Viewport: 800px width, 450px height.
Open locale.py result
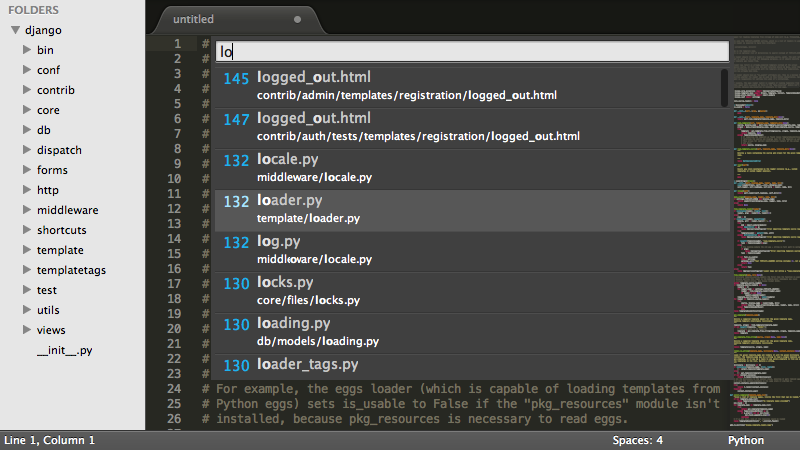click(472, 169)
